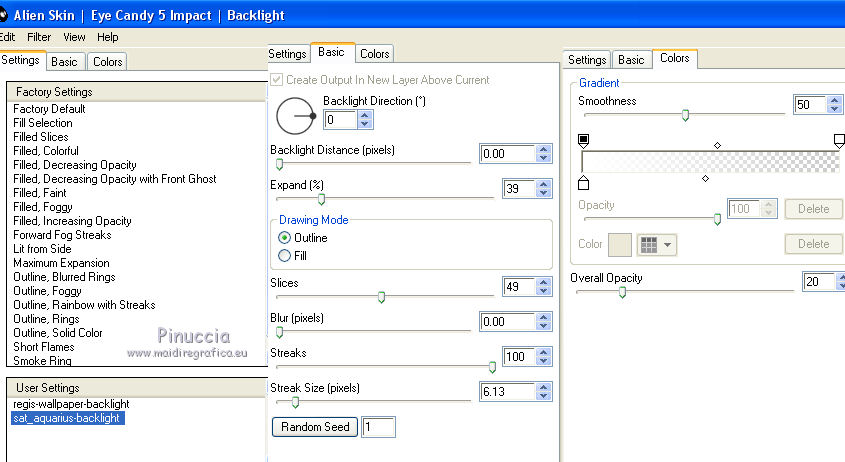Click the Backlight Direction dial
The image size is (845, 462).
pos(295,116)
